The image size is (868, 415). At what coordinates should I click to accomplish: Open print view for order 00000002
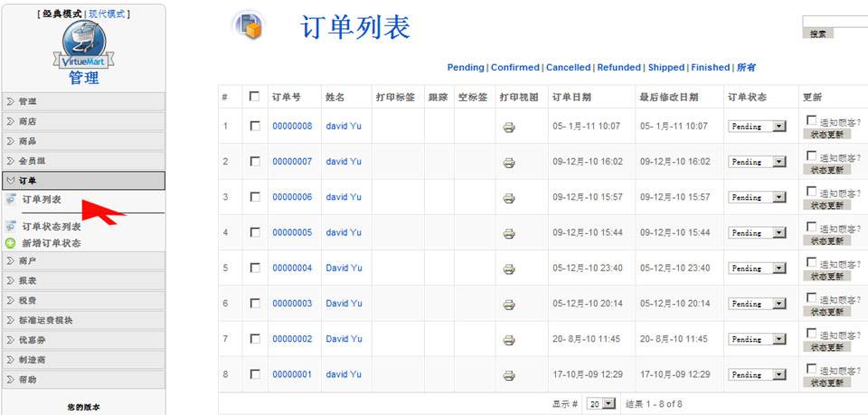(x=509, y=340)
